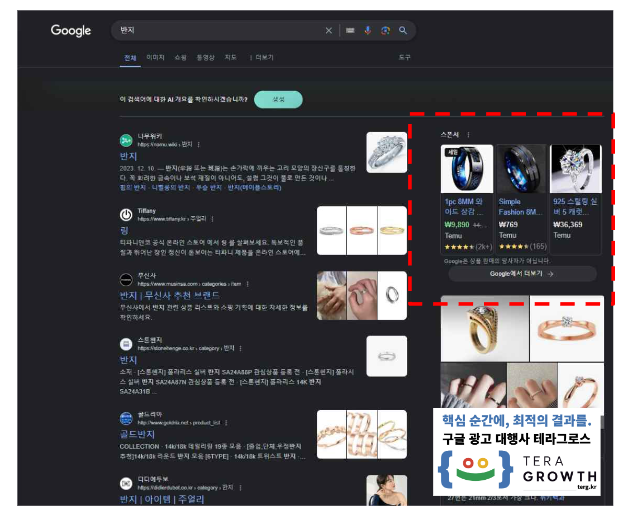The width and height of the screenshot is (631, 529).
Task: Open Simple Fashion 8M Temu product card
Action: pyautogui.click(x=522, y=199)
